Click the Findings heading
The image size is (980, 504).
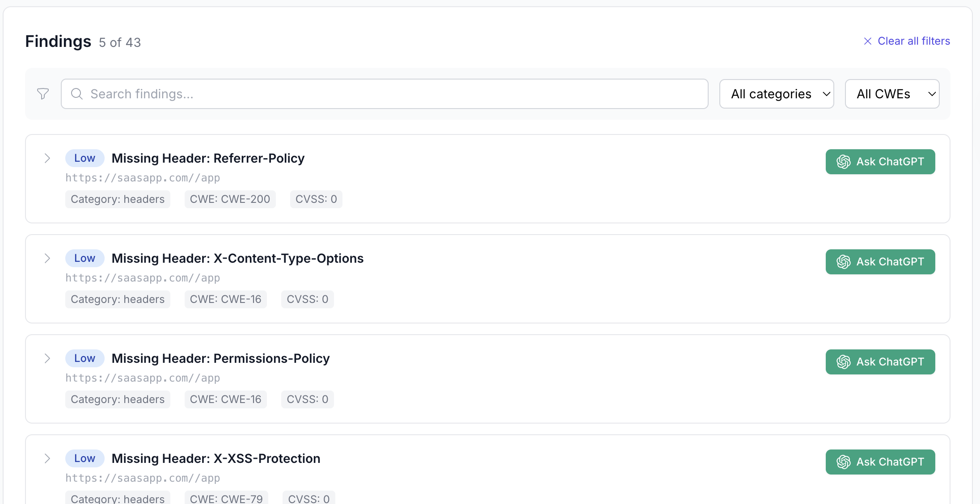point(58,42)
